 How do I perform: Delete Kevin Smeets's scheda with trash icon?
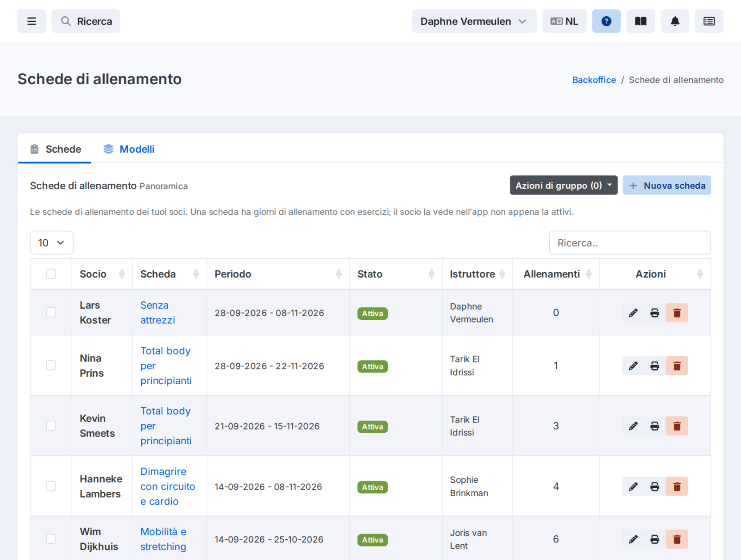tap(677, 426)
